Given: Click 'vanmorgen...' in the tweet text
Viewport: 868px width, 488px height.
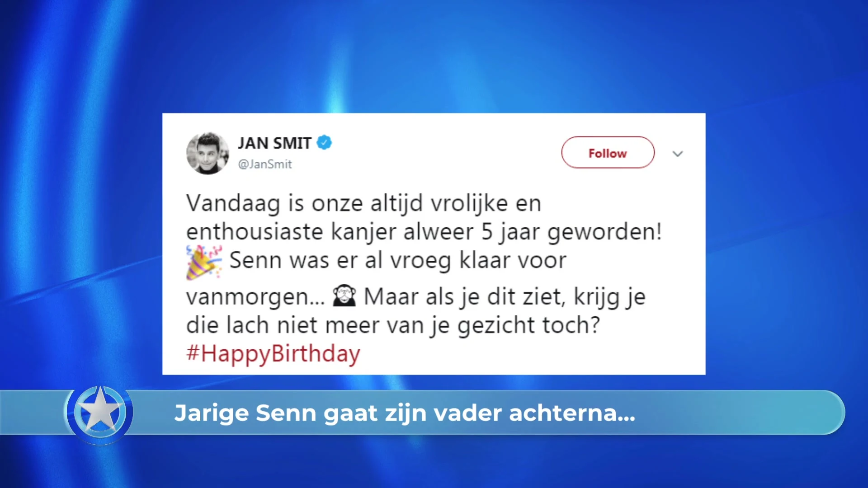Looking at the screenshot, I should pos(255,297).
